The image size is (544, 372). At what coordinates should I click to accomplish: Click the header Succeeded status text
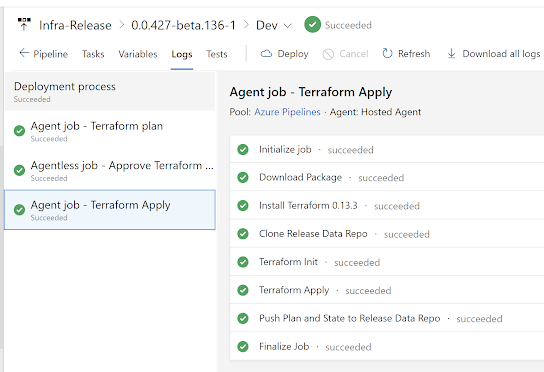point(348,25)
